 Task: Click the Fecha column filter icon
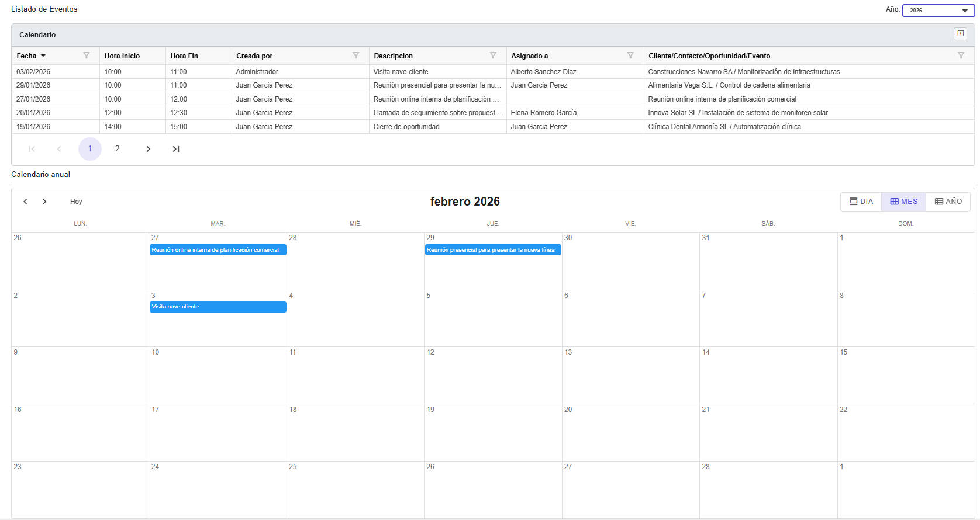point(87,56)
